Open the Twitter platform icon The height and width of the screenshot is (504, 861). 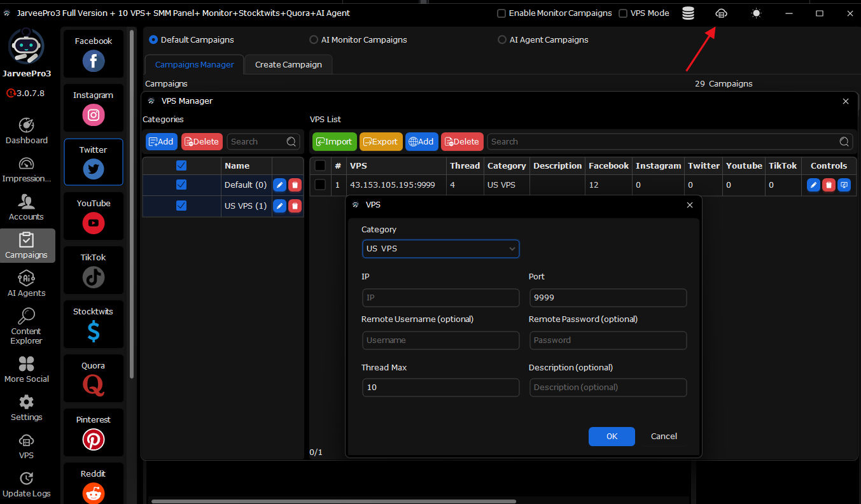pos(94,169)
